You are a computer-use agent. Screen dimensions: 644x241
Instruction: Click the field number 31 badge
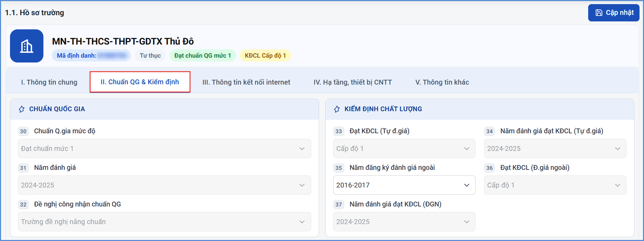(23, 168)
